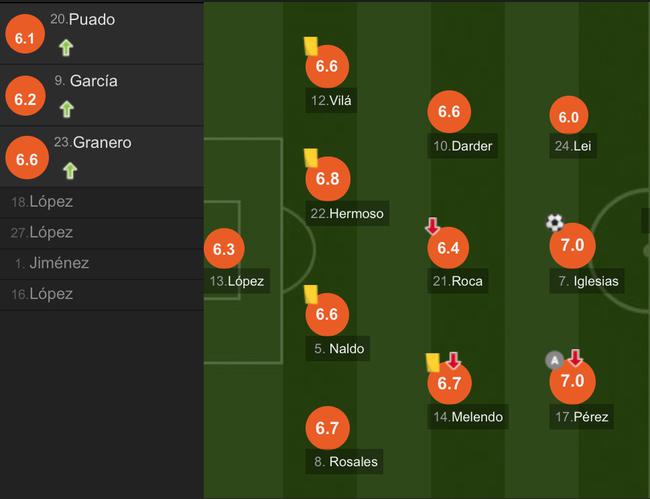
Task: Select goalkeeper López's 6.3 rating circle
Action: 223,249
